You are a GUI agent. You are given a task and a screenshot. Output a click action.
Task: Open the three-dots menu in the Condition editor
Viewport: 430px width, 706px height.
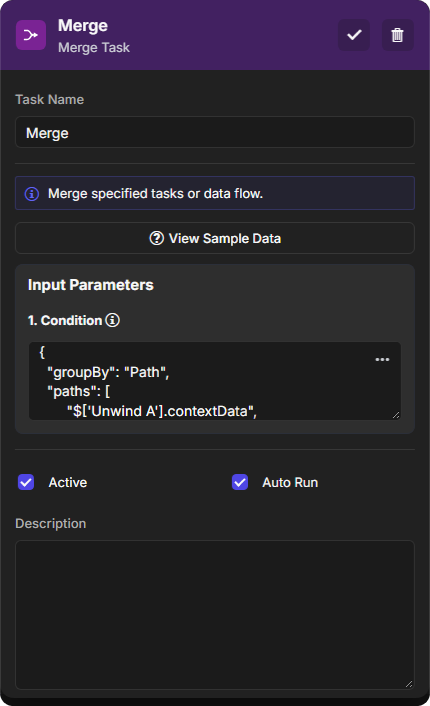pyautogui.click(x=382, y=359)
